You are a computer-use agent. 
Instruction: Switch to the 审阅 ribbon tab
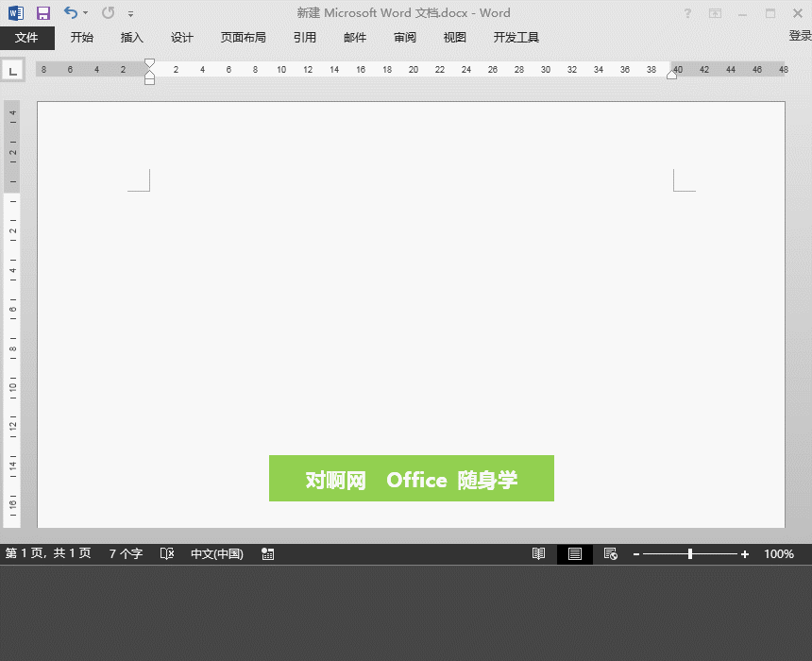click(x=404, y=37)
